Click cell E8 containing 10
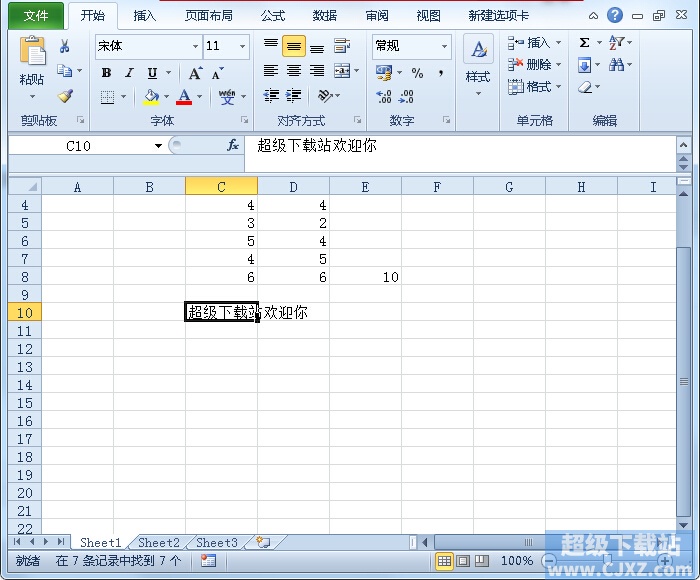The width and height of the screenshot is (700, 580). point(365,277)
